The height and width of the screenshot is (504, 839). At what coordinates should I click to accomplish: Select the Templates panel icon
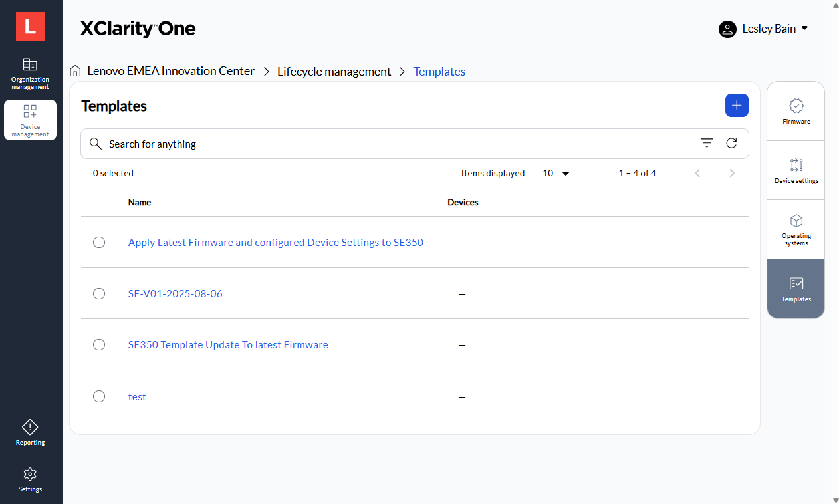[x=796, y=288]
